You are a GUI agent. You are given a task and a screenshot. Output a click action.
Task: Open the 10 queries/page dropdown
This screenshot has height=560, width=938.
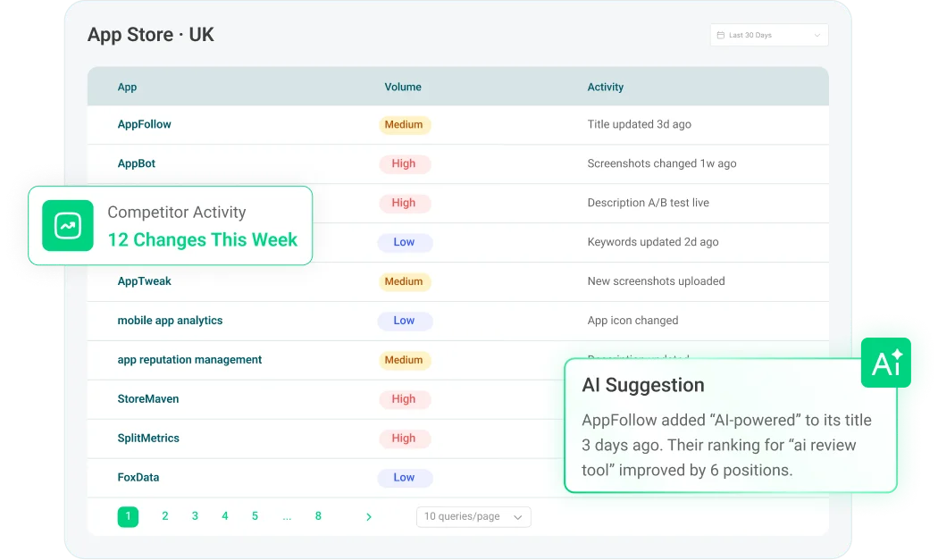point(473,516)
